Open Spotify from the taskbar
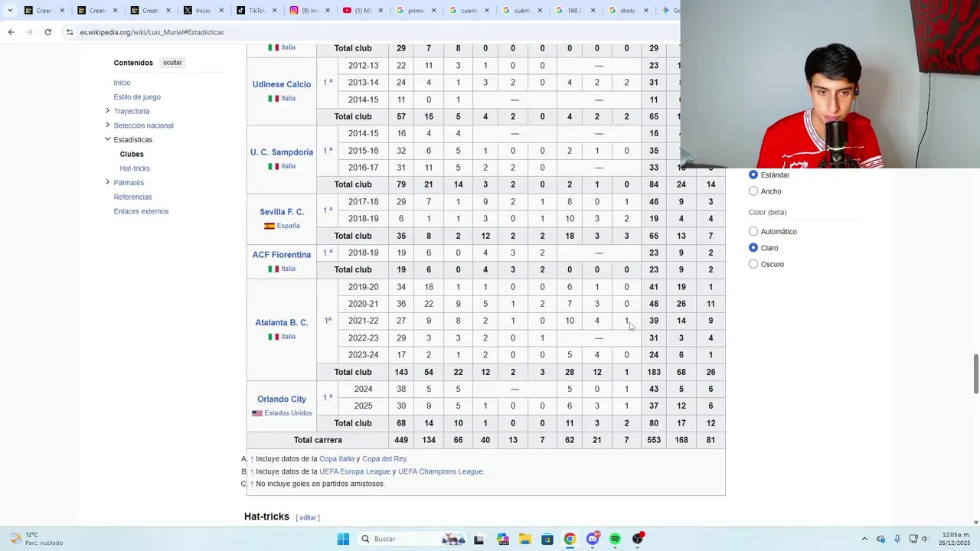This screenshot has width=980, height=551. pyautogui.click(x=615, y=539)
